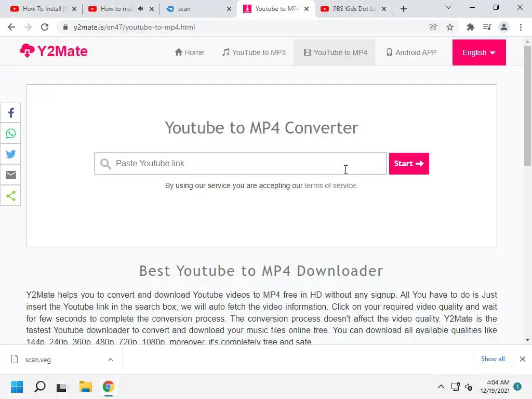Image resolution: width=532 pixels, height=399 pixels.
Task: Open the tab search chevron
Action: pyautogui.click(x=448, y=7)
